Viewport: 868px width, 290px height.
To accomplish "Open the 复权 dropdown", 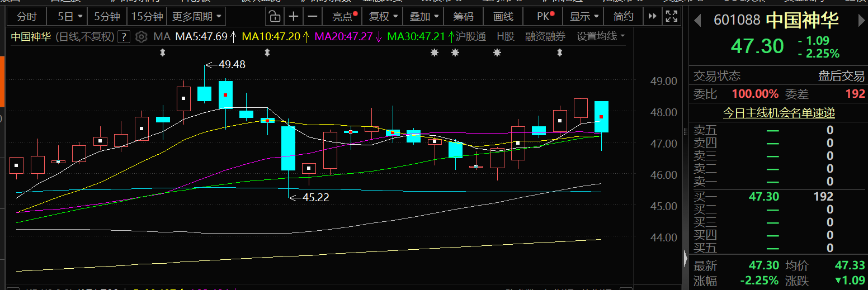I will point(383,17).
